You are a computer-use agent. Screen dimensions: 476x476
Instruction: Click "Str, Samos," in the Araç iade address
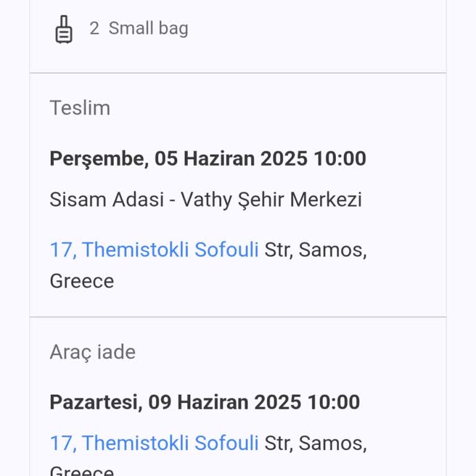coord(315,443)
